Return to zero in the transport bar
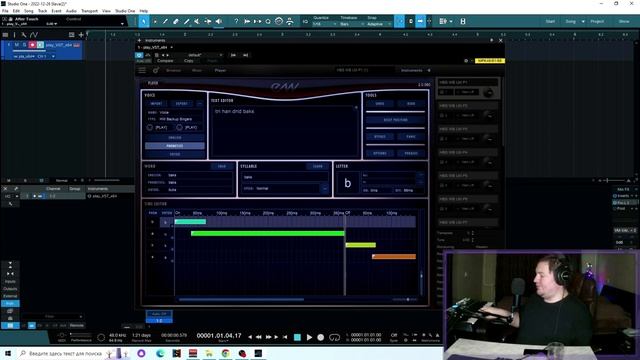The height and width of the screenshot is (360, 640). [x=285, y=337]
